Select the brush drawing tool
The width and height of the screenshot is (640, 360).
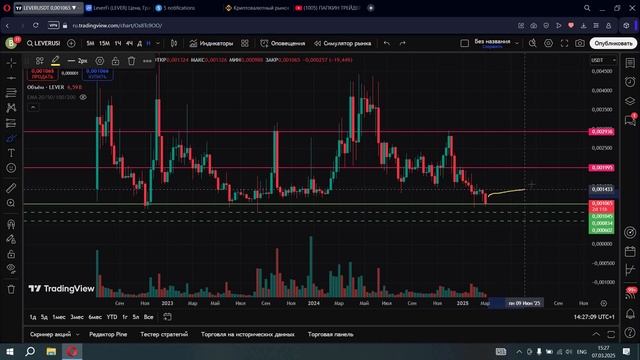(11, 138)
